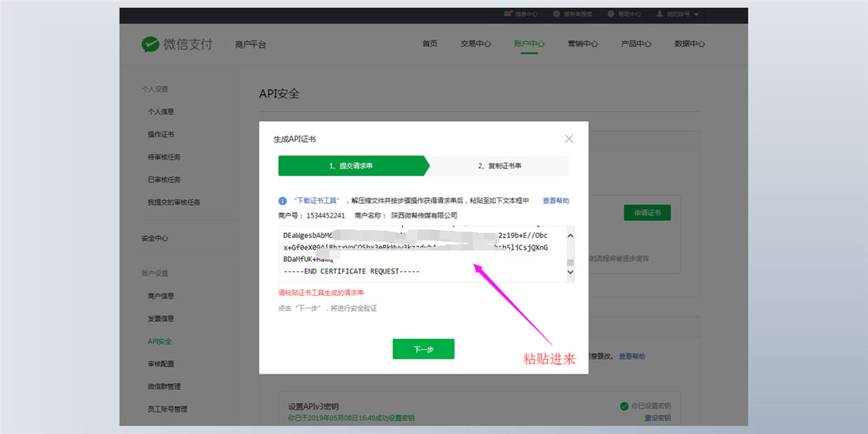Click the 服务商搜索 icon in top bar

point(556,14)
